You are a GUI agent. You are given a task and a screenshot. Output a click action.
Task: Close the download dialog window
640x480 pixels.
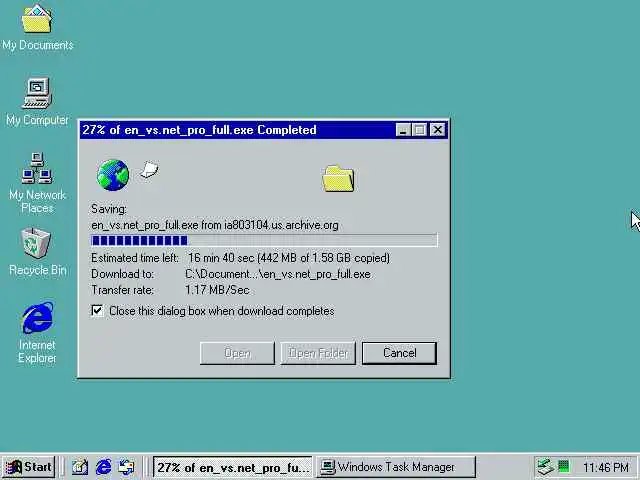click(x=438, y=130)
